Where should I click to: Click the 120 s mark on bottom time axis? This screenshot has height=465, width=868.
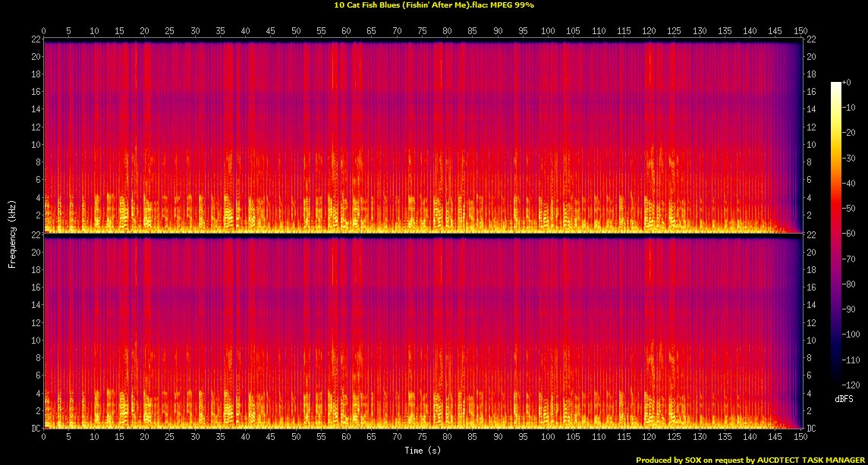(x=649, y=438)
